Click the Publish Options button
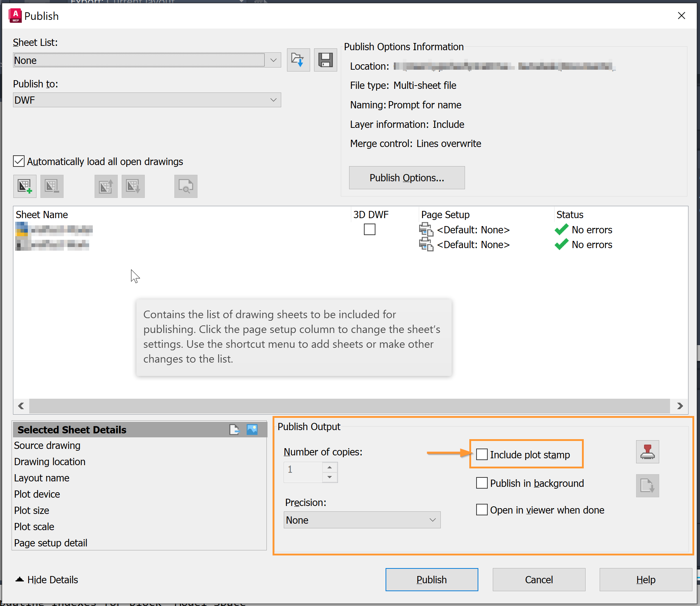Image resolution: width=700 pixels, height=606 pixels. tap(406, 178)
